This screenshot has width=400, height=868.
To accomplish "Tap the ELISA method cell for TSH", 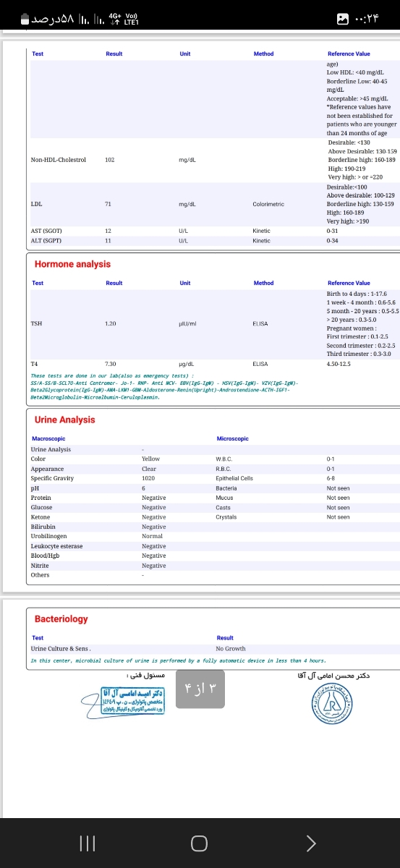I will (x=260, y=323).
